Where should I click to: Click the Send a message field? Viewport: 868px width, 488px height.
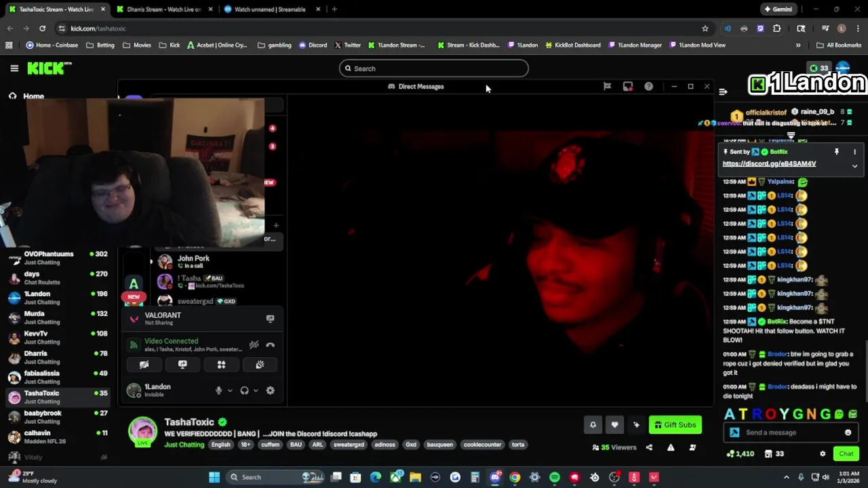click(792, 432)
